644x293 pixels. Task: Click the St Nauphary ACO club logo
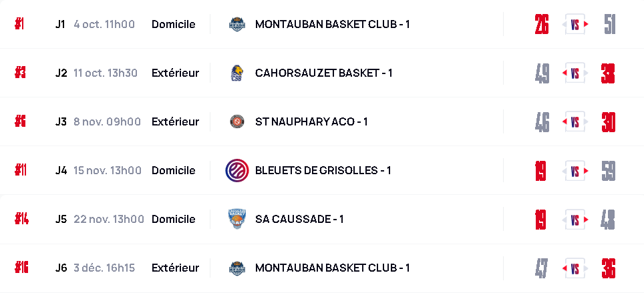(236, 121)
